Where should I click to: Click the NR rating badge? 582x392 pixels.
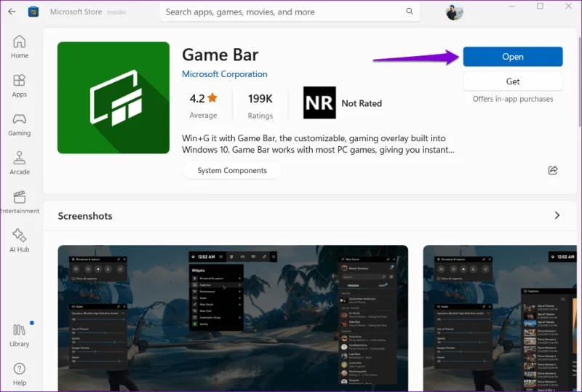[x=319, y=103]
